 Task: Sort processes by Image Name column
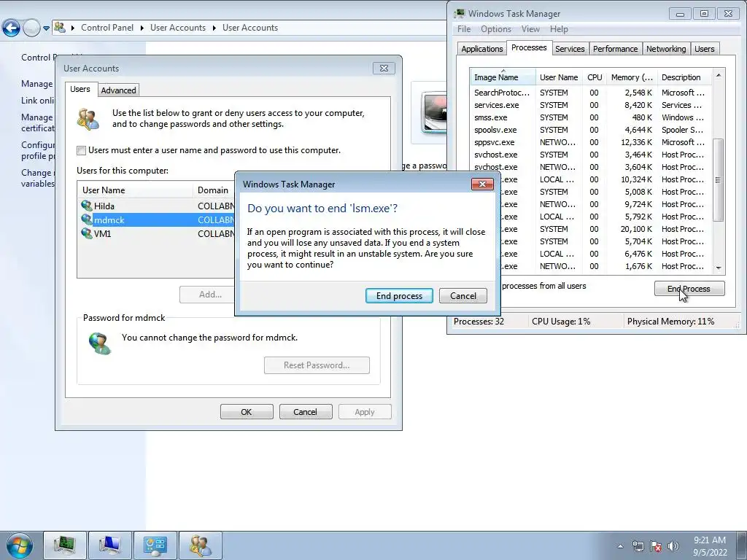click(503, 77)
